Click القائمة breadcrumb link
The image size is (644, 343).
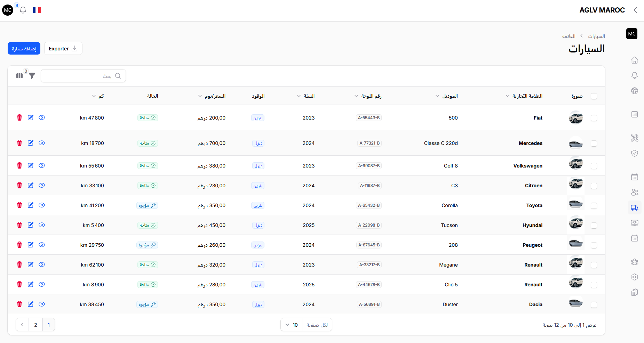point(569,36)
